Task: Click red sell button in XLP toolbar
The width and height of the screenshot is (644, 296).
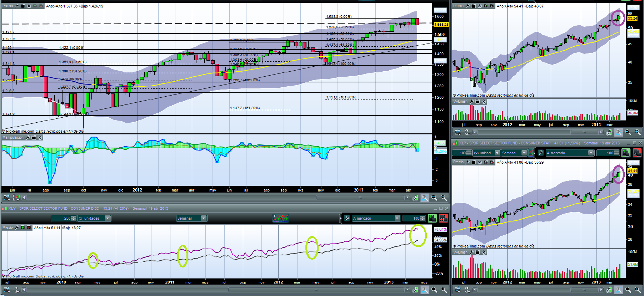Action: [637, 153]
